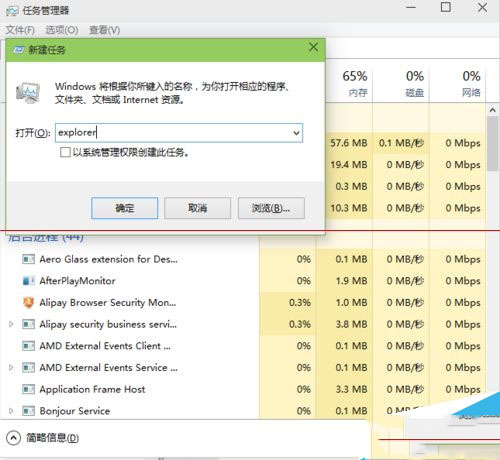Click the Task Manager title bar icon
The width and height of the screenshot is (500, 460).
coord(12,10)
